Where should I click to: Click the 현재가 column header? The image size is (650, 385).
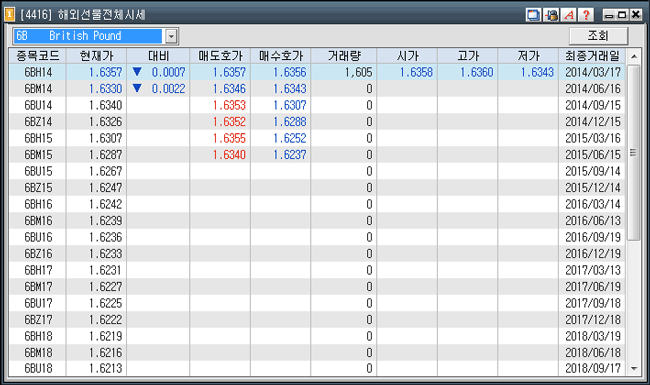pos(96,56)
